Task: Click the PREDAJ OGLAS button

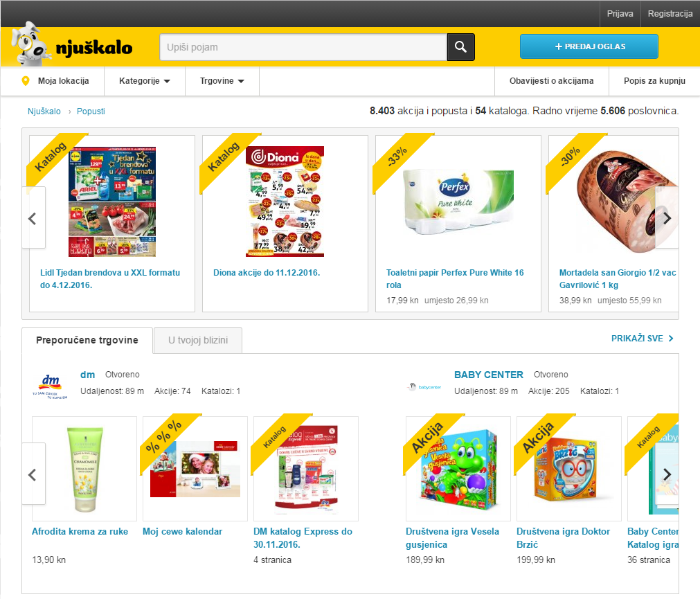Action: (589, 46)
